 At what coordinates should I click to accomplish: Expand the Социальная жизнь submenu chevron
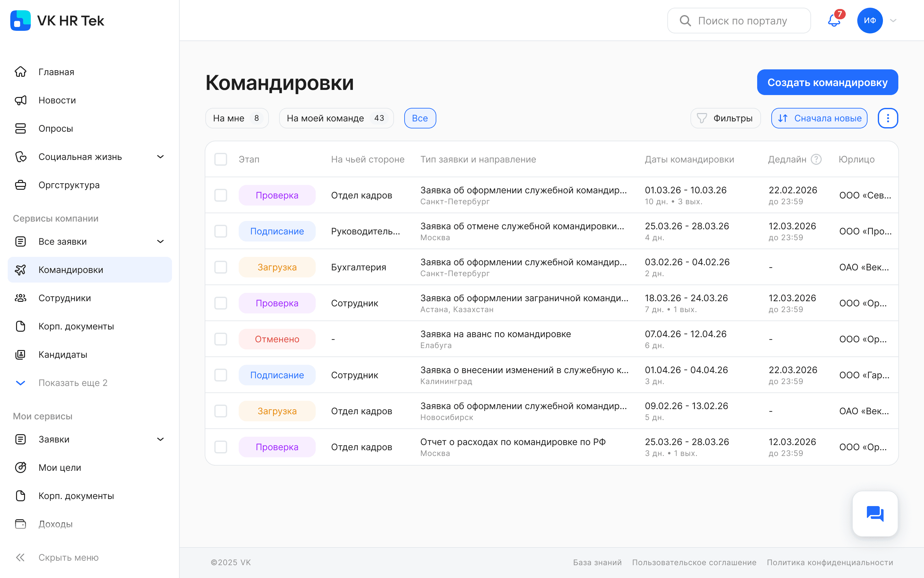pyautogui.click(x=161, y=157)
